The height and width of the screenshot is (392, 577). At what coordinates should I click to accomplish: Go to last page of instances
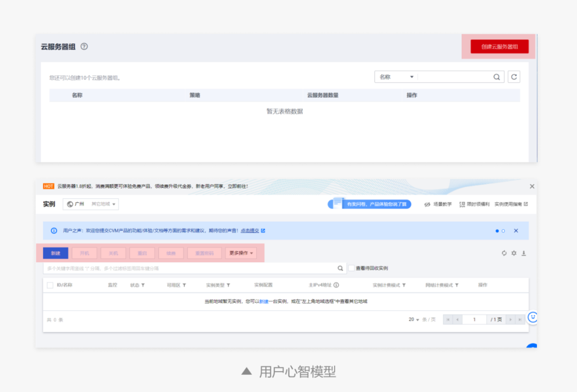520,319
